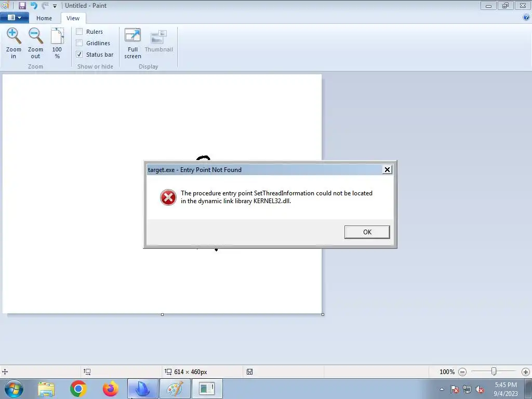Enable the Gridlines checkbox
The height and width of the screenshot is (399, 532).
coord(79,43)
